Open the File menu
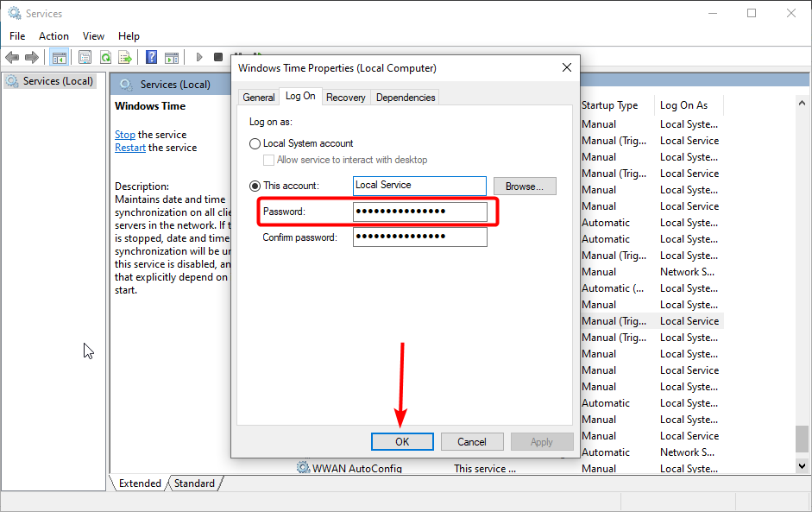 pos(17,35)
